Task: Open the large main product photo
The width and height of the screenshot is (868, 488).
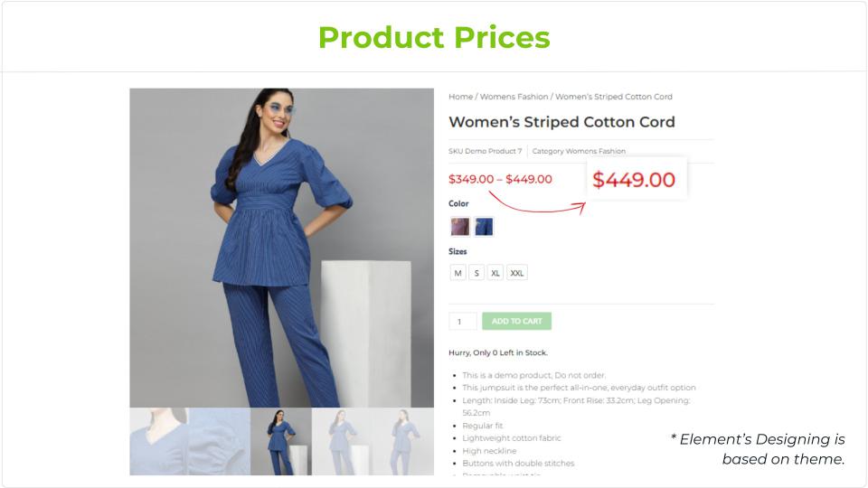Action: (281, 248)
